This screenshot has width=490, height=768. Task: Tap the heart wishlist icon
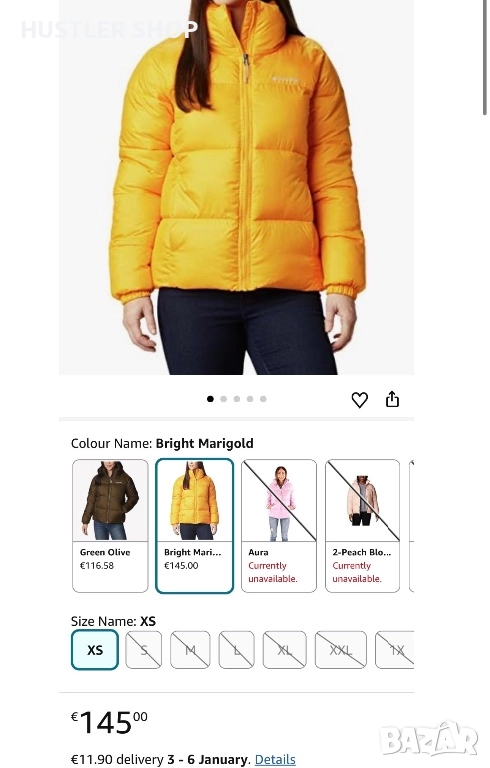pos(360,400)
